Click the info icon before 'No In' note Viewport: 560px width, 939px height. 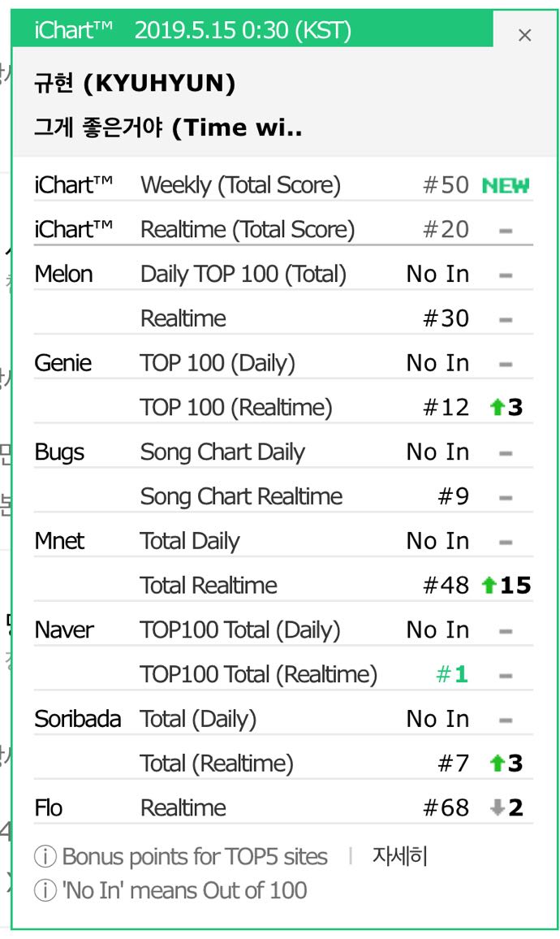tap(45, 890)
